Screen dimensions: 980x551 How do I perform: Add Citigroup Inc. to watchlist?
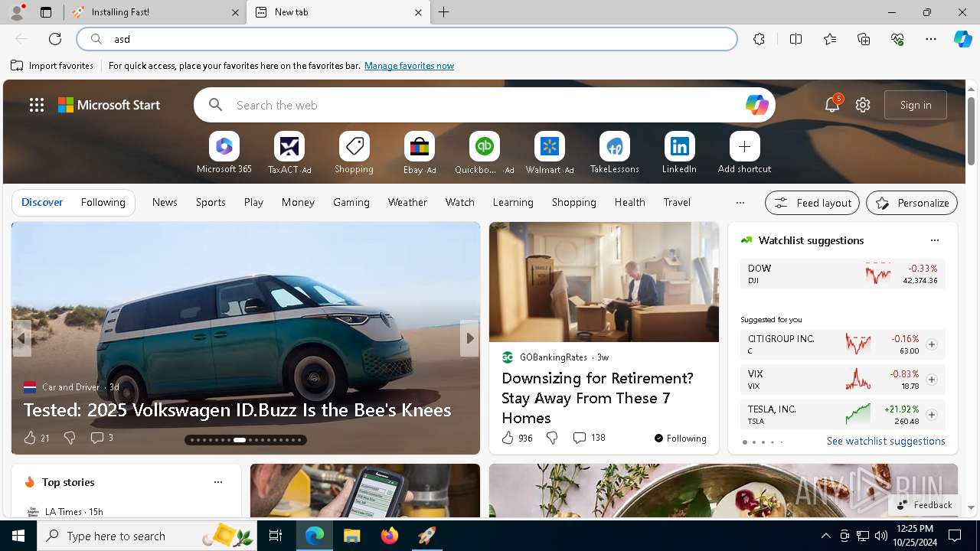(931, 344)
